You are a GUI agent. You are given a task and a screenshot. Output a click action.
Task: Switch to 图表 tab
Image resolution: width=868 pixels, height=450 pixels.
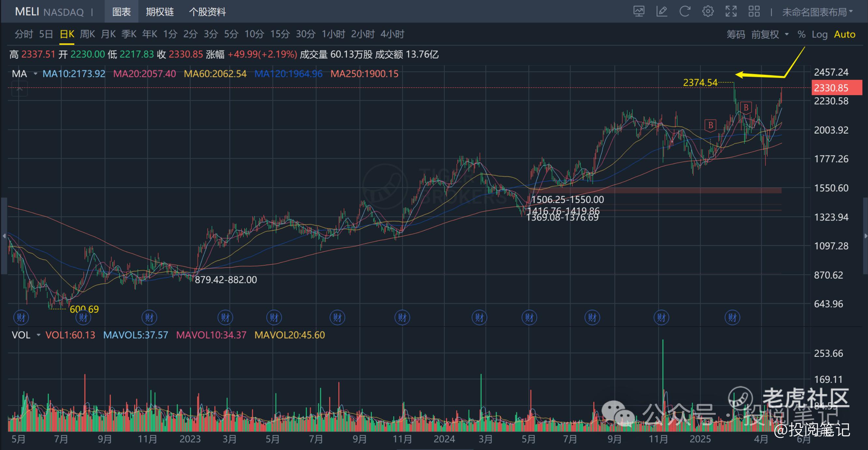pyautogui.click(x=121, y=12)
